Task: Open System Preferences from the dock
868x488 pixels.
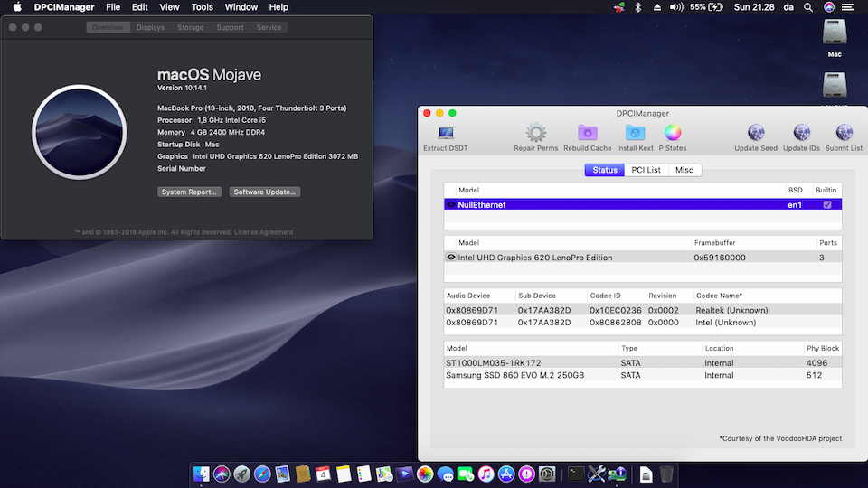Action: click(547, 474)
